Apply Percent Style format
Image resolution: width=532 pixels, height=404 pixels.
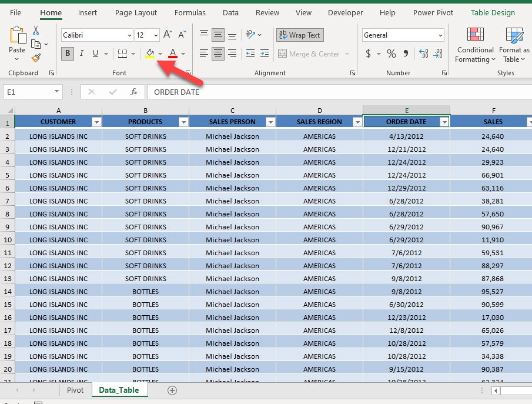click(x=391, y=54)
